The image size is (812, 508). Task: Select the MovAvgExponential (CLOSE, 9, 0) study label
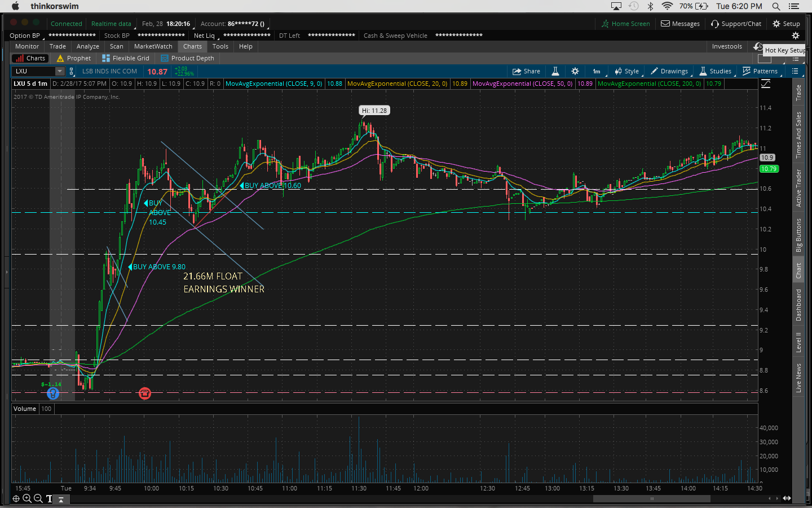[x=274, y=84]
